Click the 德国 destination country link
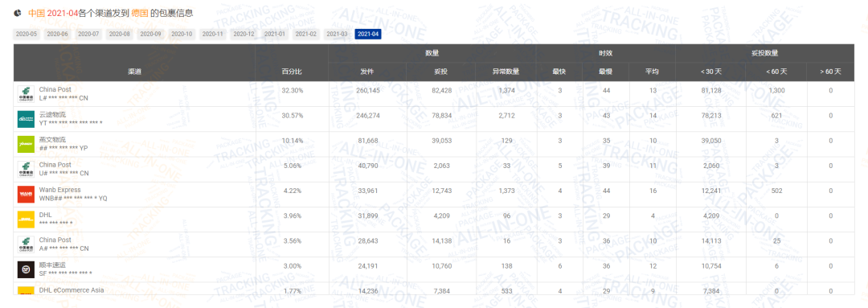This screenshot has width=868, height=308. tap(140, 12)
